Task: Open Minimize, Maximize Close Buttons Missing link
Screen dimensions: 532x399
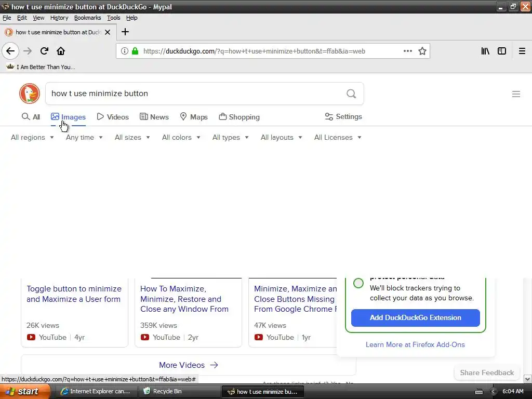Action: coord(295,299)
